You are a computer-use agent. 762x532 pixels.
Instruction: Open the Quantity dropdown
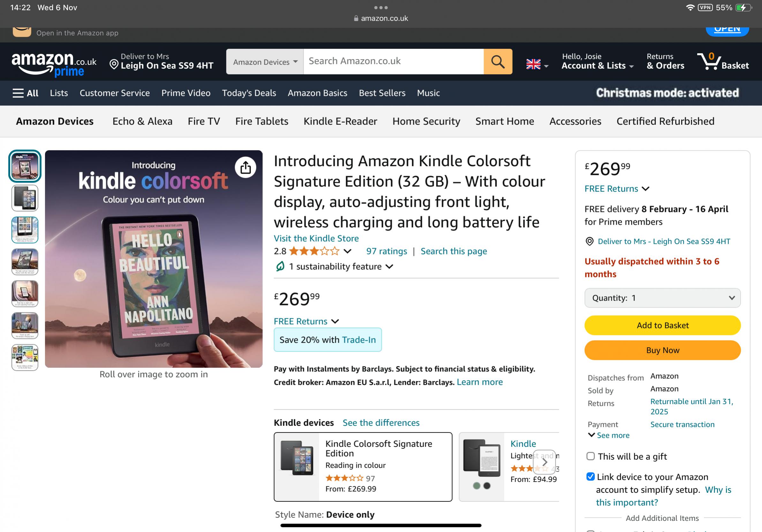tap(662, 298)
